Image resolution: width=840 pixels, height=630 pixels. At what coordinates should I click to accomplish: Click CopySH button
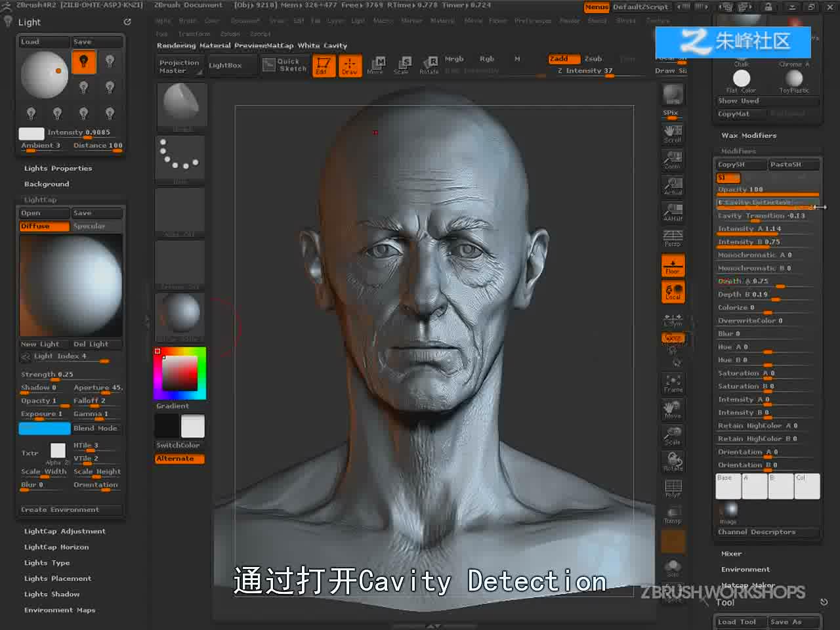click(742, 165)
